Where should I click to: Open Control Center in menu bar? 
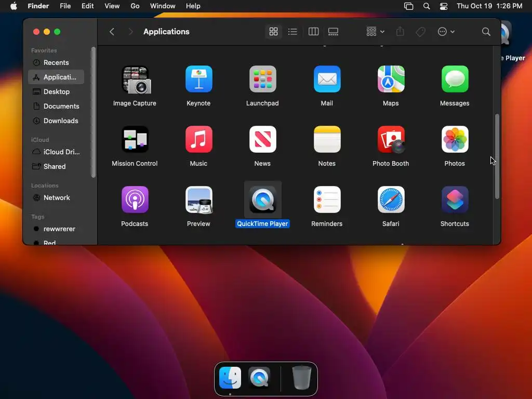(444, 6)
